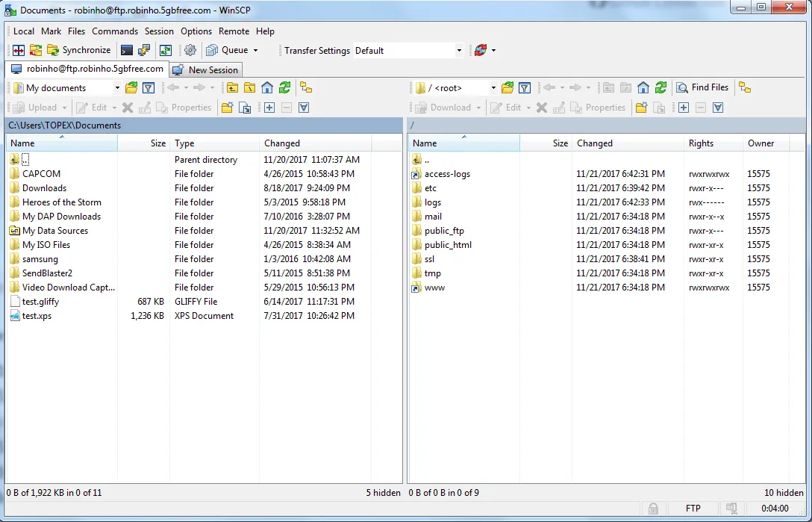Select the www link in remote panel
Screen dimensions: 812x522
pos(434,288)
